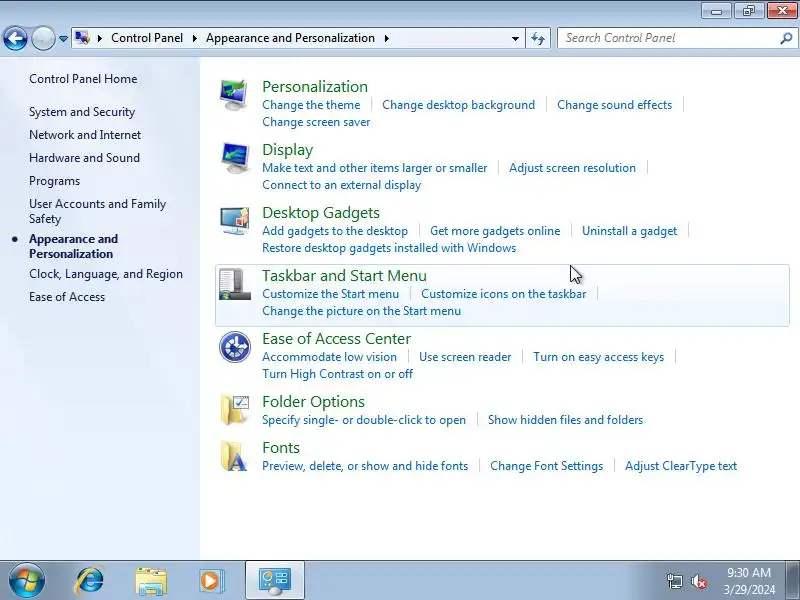The image size is (800, 600).
Task: Open Ease of Access in sidebar
Action: (67, 297)
